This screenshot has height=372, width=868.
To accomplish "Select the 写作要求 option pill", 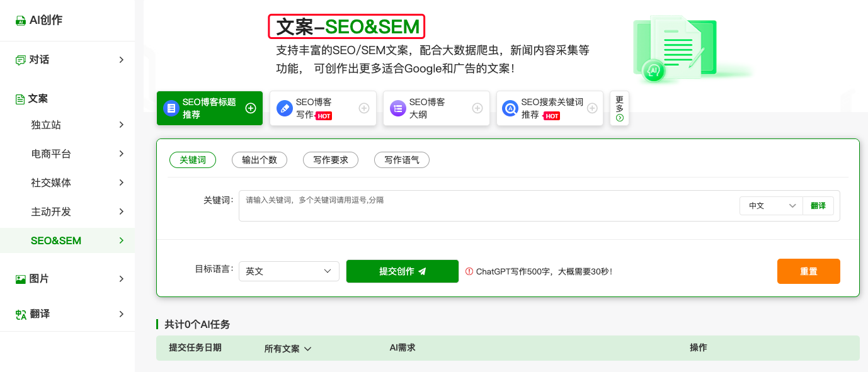I will [331, 160].
